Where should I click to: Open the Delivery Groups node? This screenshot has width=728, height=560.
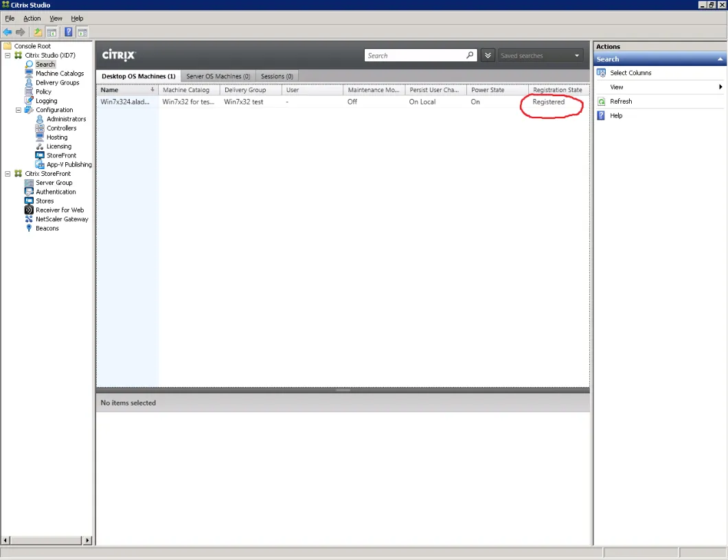pos(58,82)
